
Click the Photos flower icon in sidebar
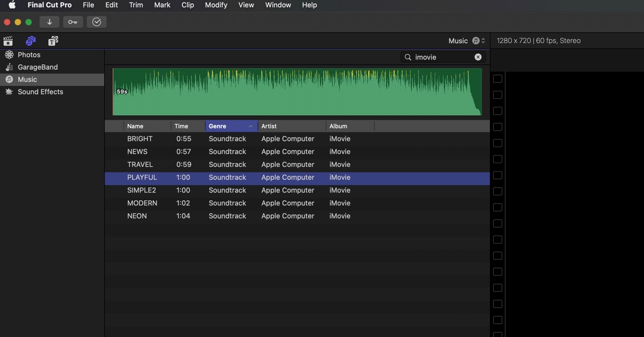tap(9, 55)
